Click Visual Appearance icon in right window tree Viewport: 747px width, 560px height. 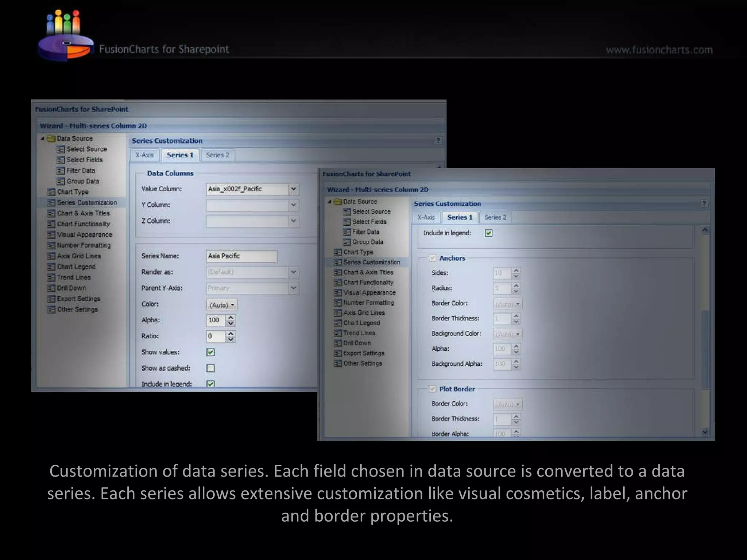coord(338,293)
